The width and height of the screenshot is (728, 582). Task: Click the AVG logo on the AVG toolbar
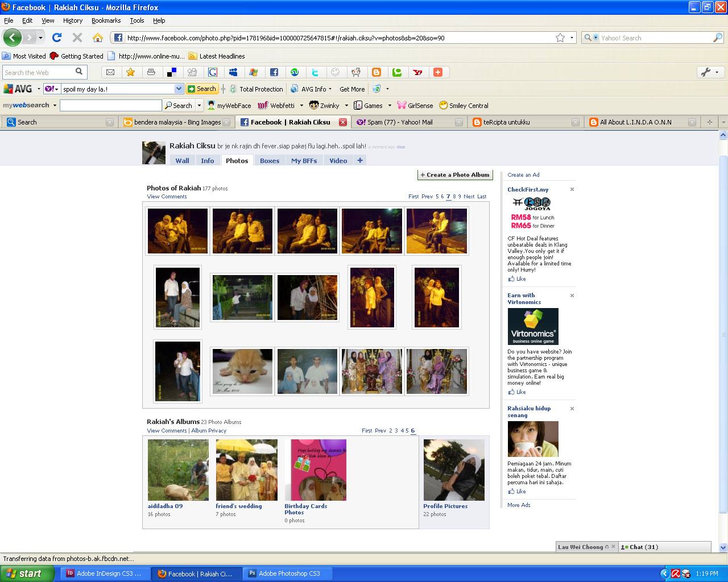(x=18, y=89)
